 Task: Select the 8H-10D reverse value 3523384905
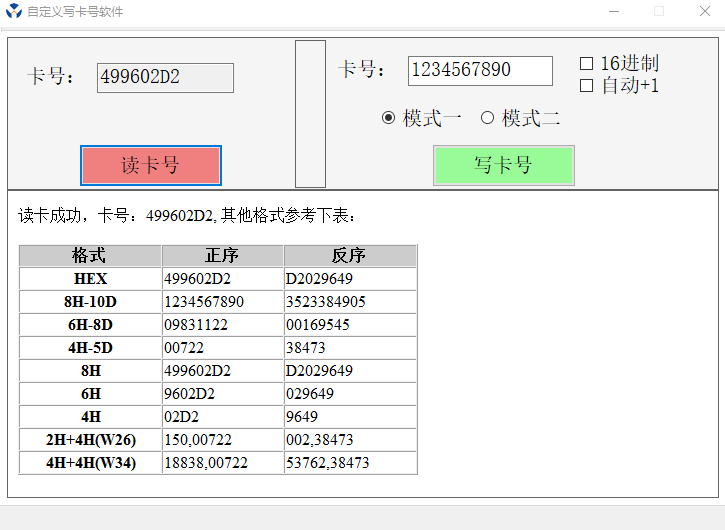coord(350,302)
